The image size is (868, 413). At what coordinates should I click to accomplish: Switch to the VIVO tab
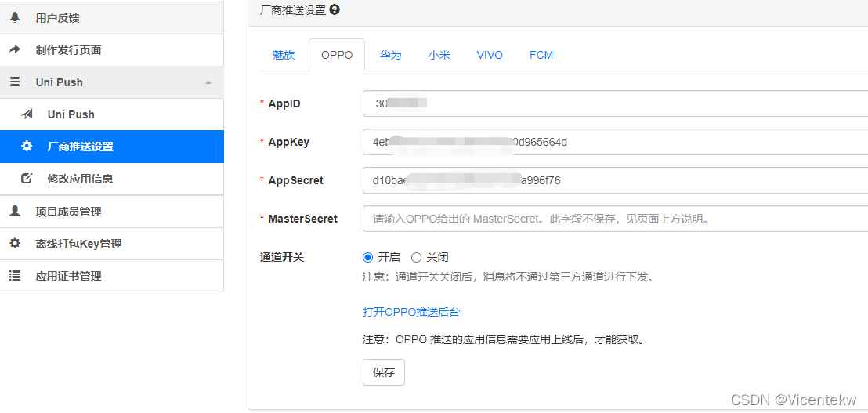(x=490, y=55)
